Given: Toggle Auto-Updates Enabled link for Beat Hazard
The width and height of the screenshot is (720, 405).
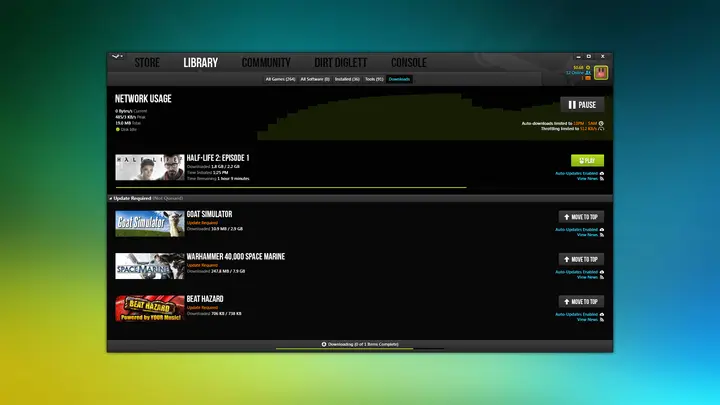Looking at the screenshot, I should 576,315.
